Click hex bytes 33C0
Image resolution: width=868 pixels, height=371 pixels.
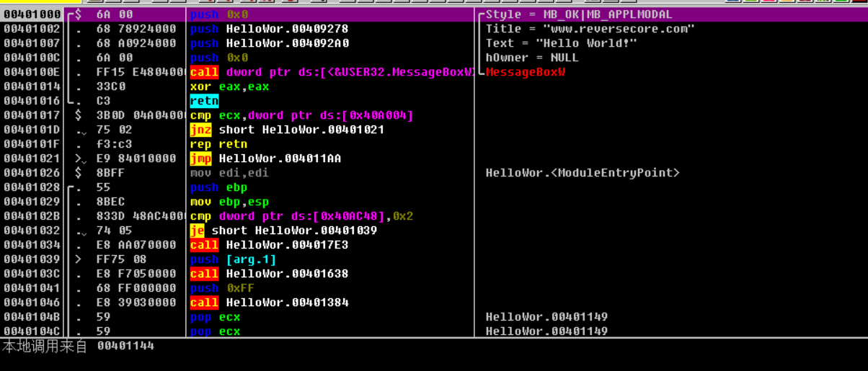(x=110, y=86)
